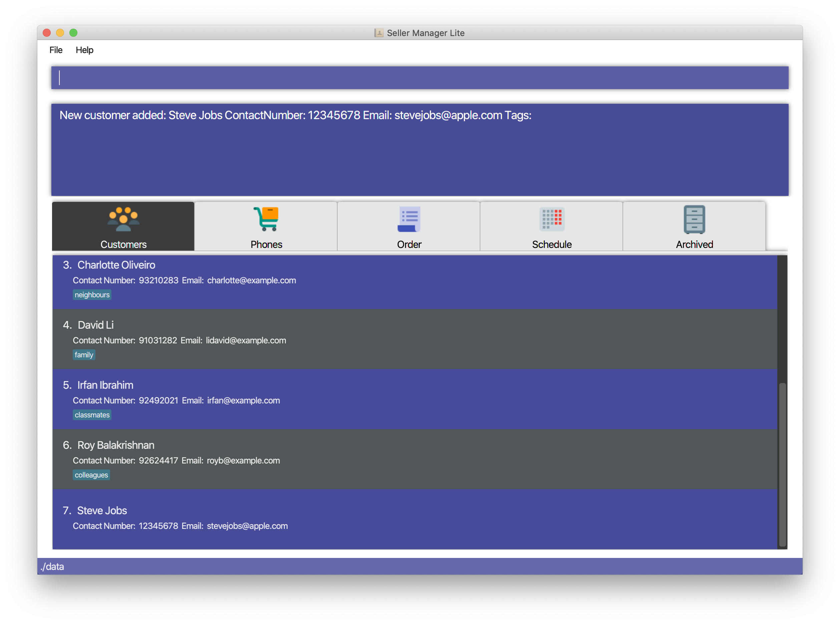Click the classmates tag
840x624 pixels.
click(x=92, y=415)
